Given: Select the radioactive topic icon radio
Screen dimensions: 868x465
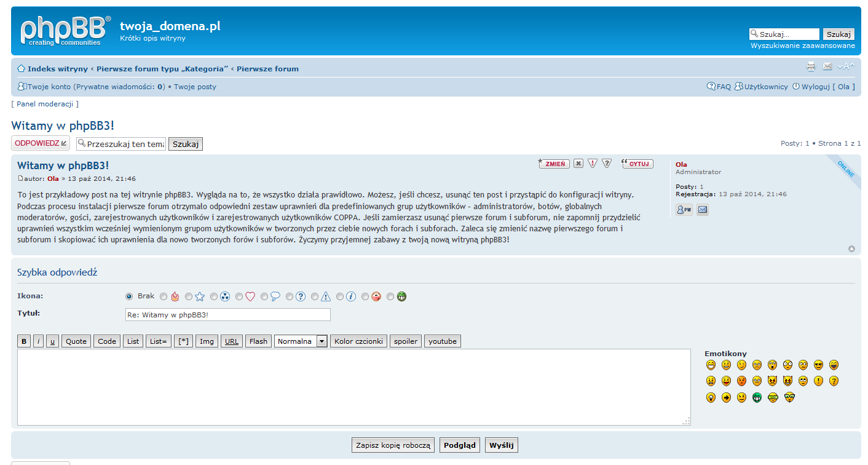Looking at the screenshot, I should pyautogui.click(x=214, y=296).
